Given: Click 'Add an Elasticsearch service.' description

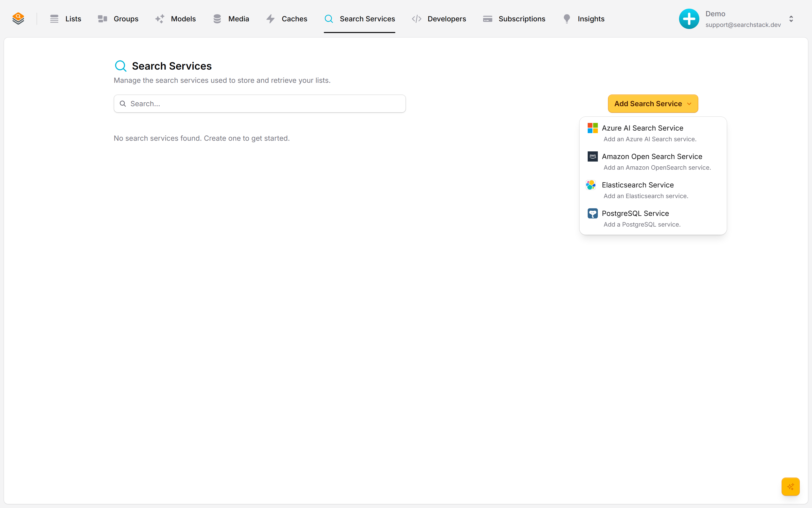Looking at the screenshot, I should point(646,196).
